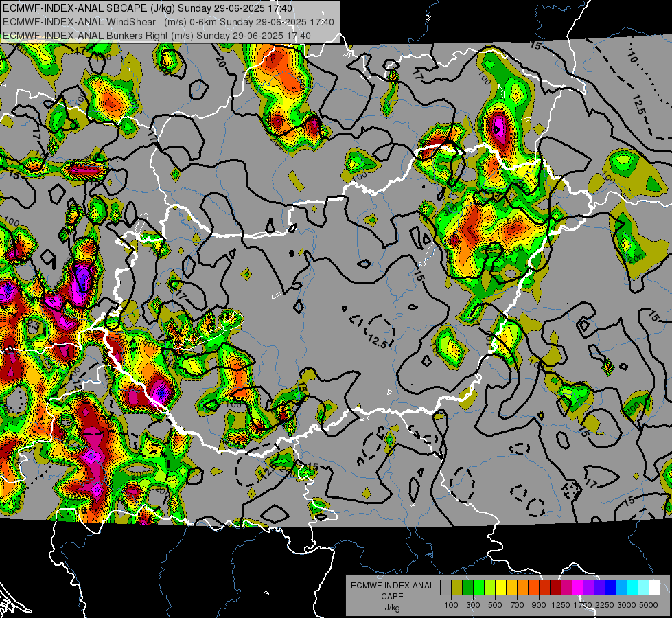Select the red-orange legend swatch
This screenshot has width=672, height=618.
(x=533, y=588)
